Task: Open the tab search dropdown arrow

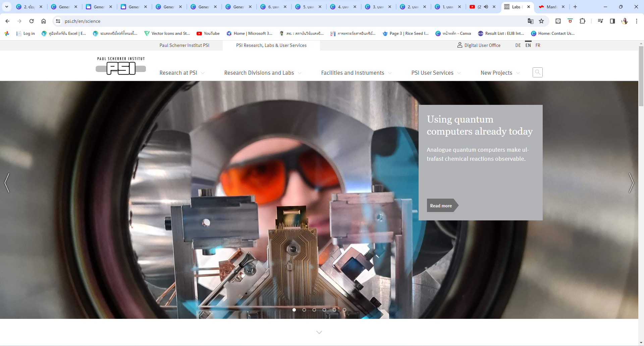Action: point(7,7)
